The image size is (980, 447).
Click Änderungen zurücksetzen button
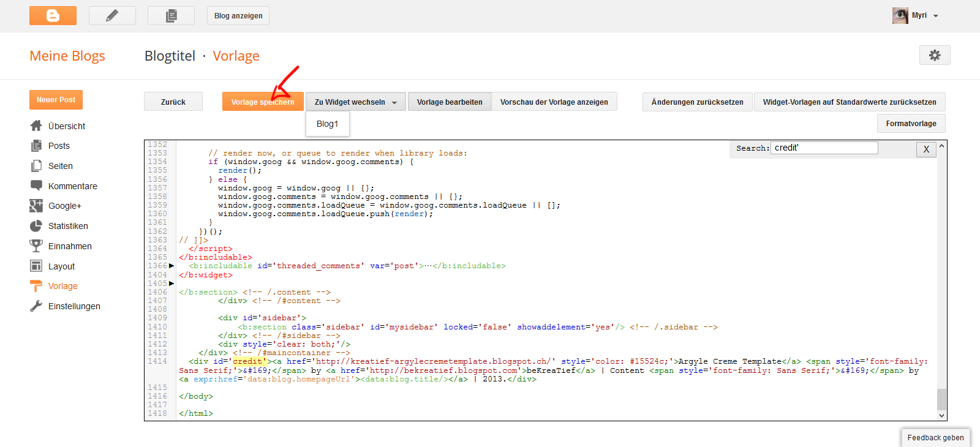[x=698, y=102]
